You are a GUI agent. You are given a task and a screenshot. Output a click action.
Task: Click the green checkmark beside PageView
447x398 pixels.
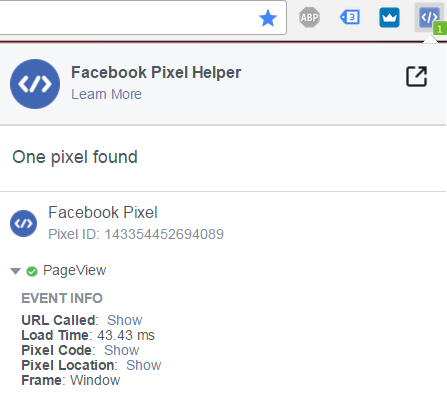coord(32,271)
